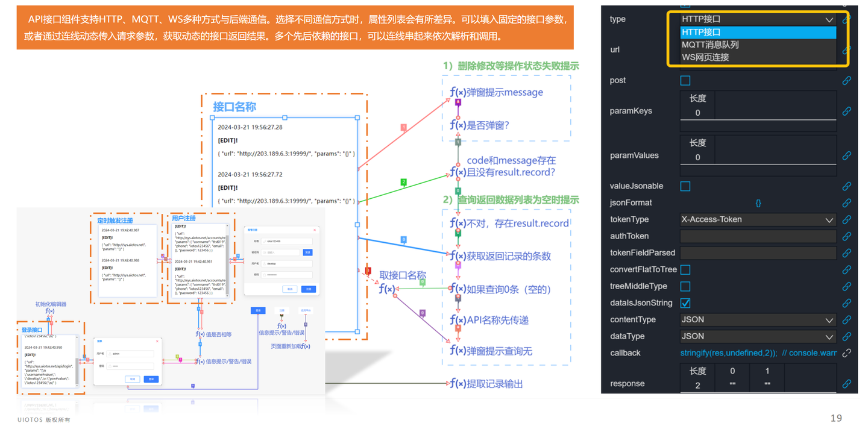This screenshot has height=435, width=868.
Task: Select the MQTT消息队列 option
Action: coord(758,45)
